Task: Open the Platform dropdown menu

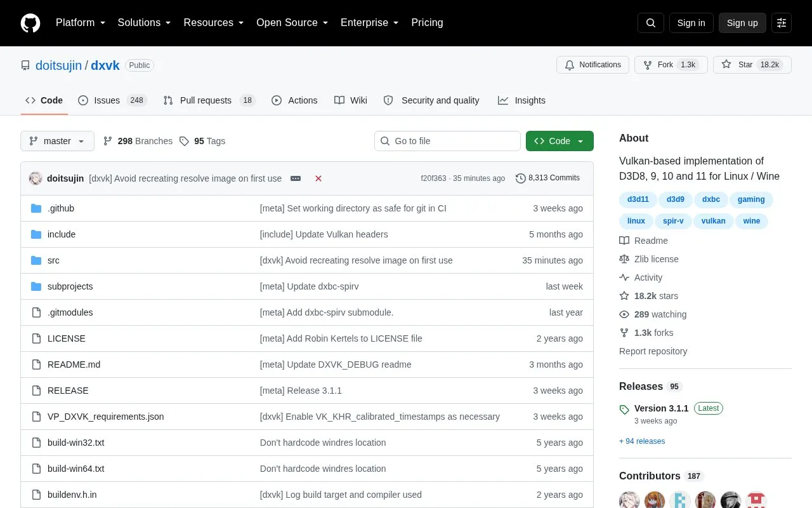Action: (x=81, y=23)
